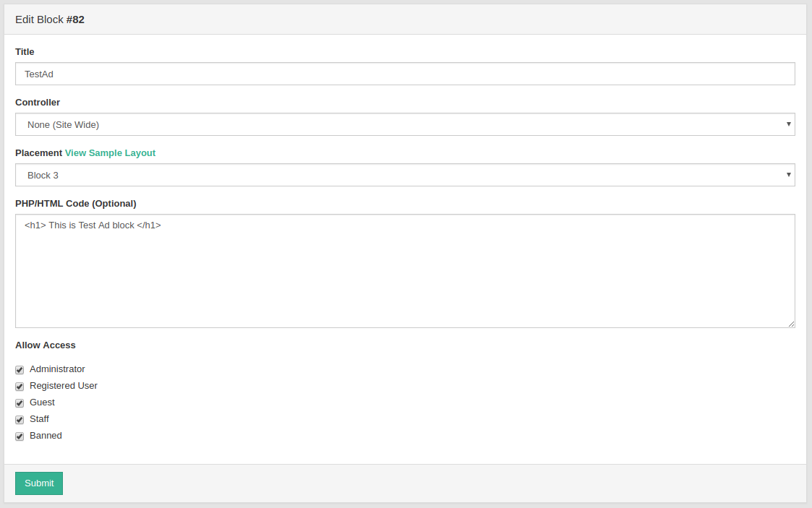
Task: Click the Controller dropdown arrow
Action: point(788,124)
